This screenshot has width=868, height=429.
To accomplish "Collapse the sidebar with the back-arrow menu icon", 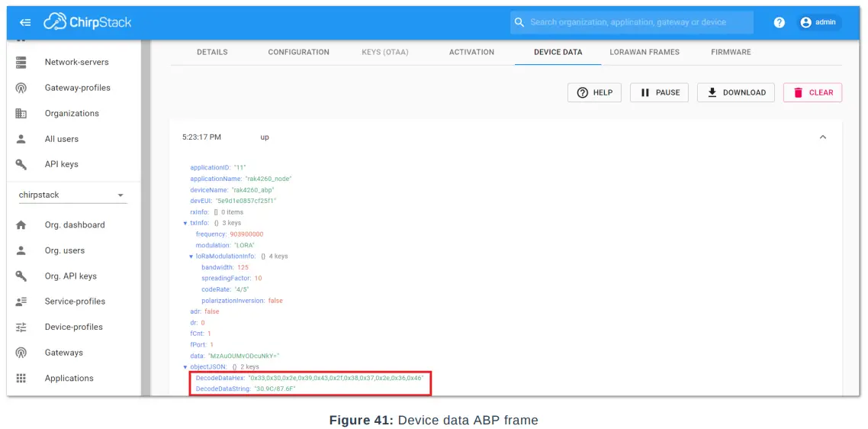I will (x=25, y=23).
